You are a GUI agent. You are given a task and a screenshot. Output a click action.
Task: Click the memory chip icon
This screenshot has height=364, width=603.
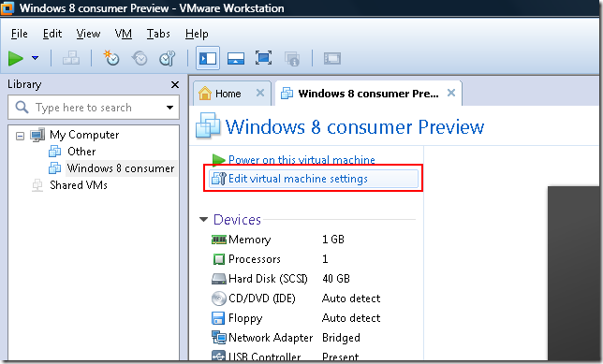(219, 240)
